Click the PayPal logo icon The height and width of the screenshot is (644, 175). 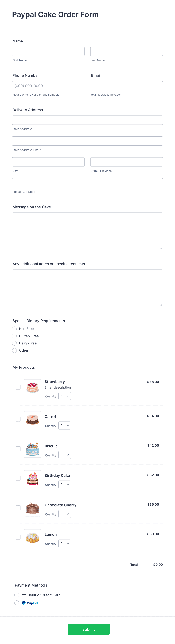30,603
